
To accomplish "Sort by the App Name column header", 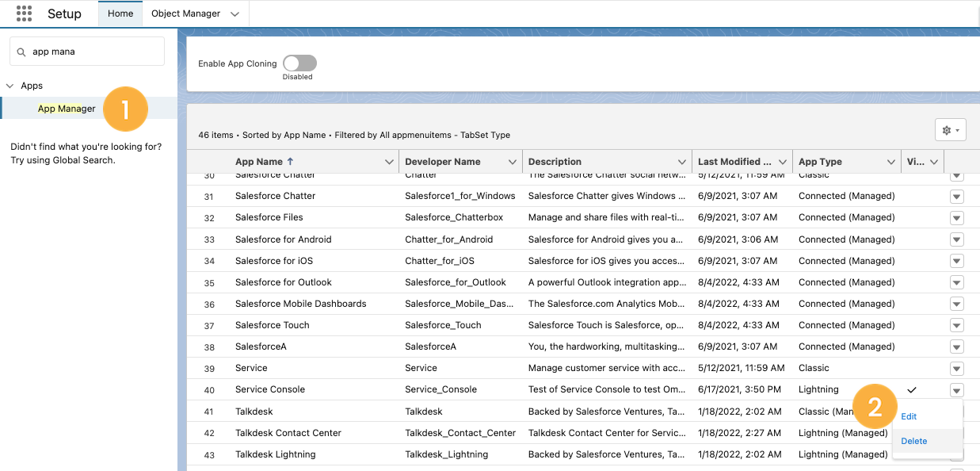I will pos(258,162).
